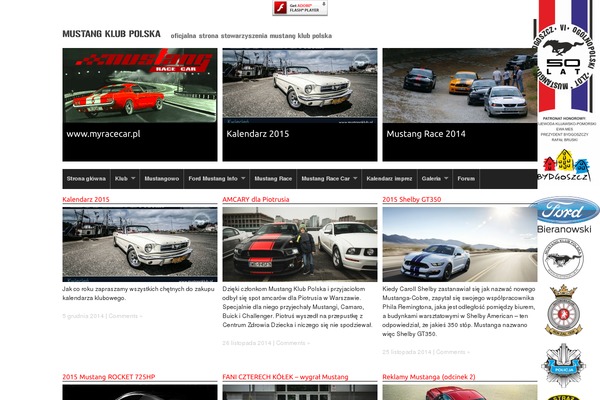
Task: Open FANI CZTERECH KÓŁEK – wygrał Mustang heading
Action: [285, 377]
